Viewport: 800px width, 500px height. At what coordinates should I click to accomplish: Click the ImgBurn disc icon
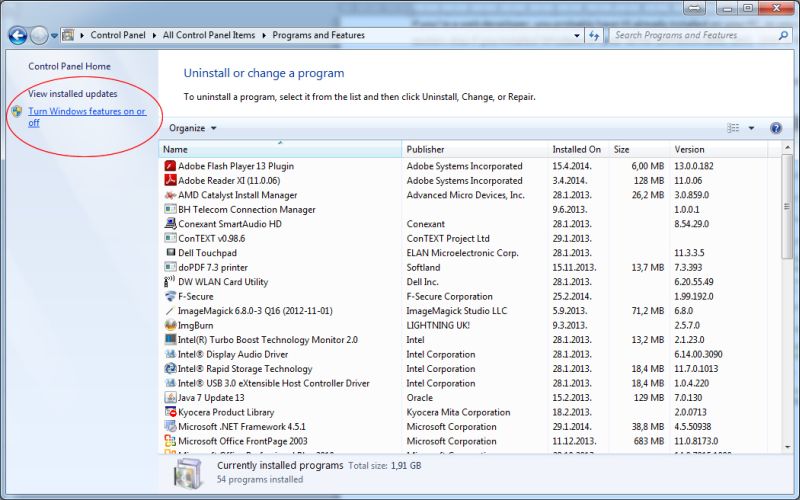click(x=170, y=325)
